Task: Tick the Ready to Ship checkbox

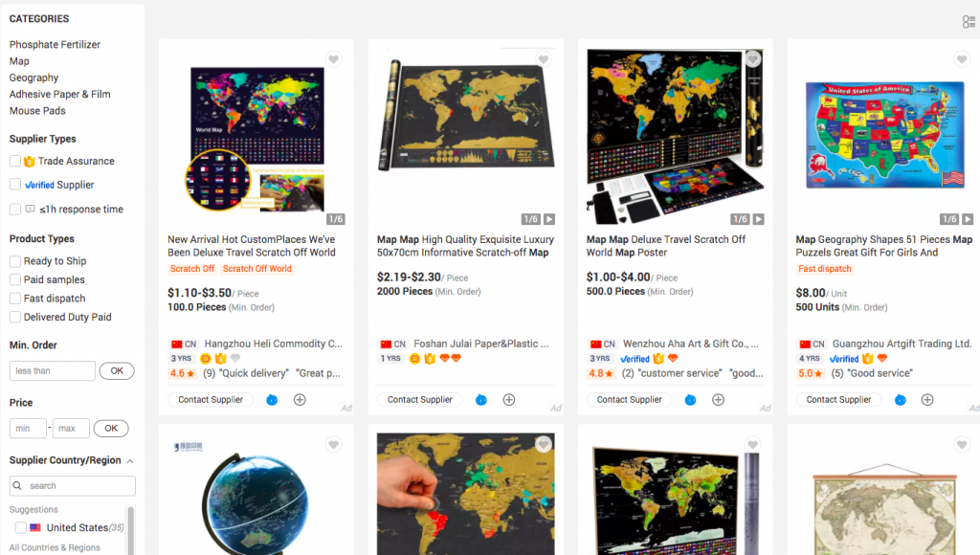Action: [x=15, y=261]
